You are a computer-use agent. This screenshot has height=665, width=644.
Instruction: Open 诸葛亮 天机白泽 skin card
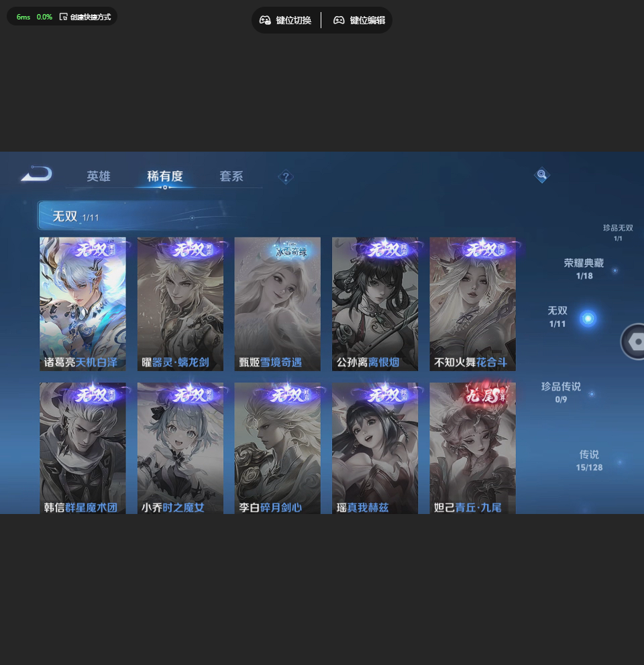[83, 304]
